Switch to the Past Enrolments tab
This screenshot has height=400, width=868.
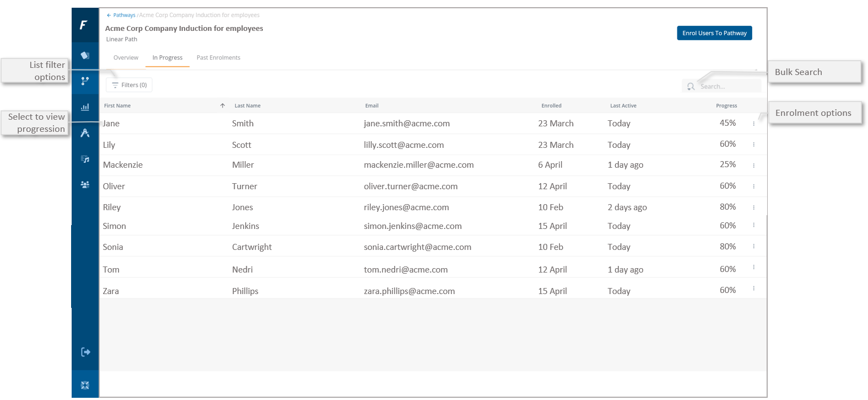tap(218, 58)
